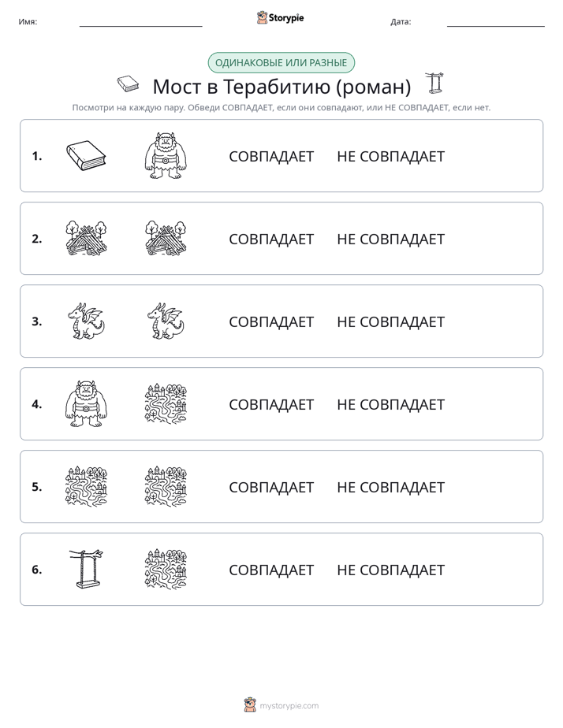563x728 pixels.
Task: Click the book icon in row 1
Action: click(x=86, y=155)
